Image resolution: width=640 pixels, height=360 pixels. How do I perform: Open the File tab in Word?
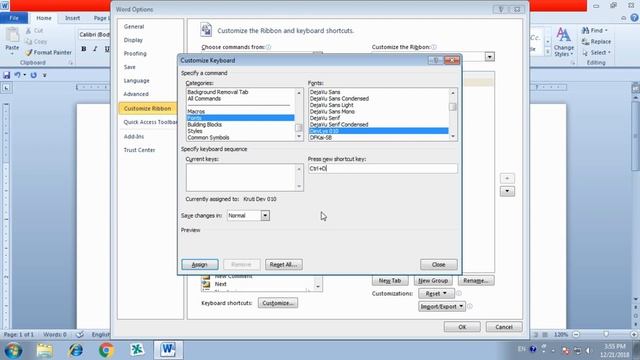(x=14, y=18)
